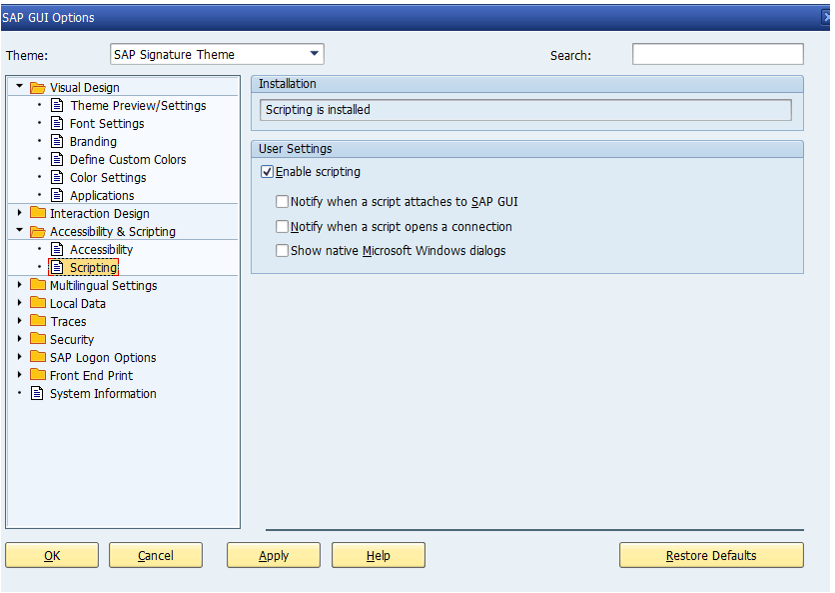Viewport: 835px width, 593px height.
Task: Collapse the Accessibility & Scripting node arrow
Action: point(20,230)
